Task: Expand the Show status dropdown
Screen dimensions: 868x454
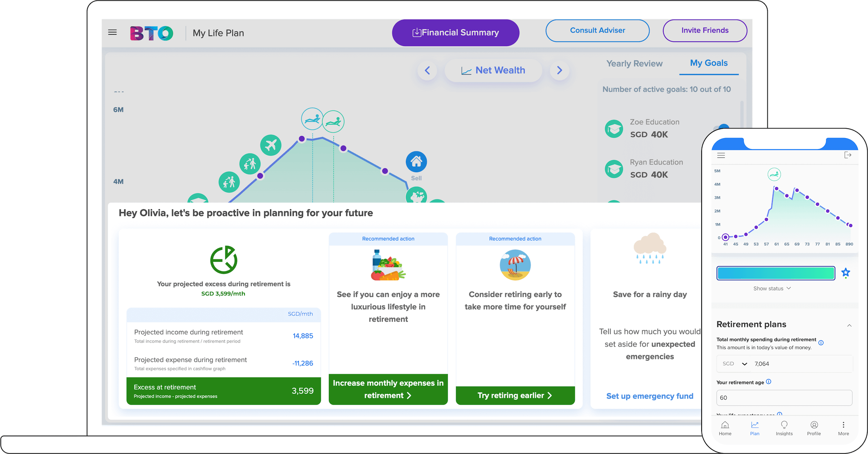Action: click(x=772, y=289)
